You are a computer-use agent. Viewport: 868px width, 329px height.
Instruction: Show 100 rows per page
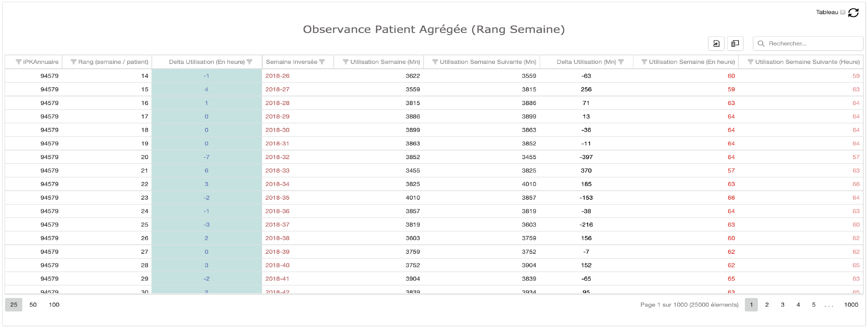point(54,305)
